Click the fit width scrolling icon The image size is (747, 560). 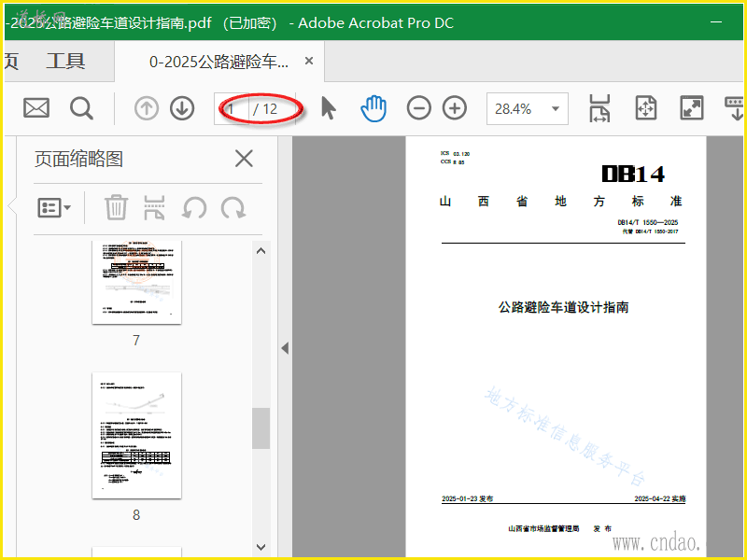pos(599,108)
